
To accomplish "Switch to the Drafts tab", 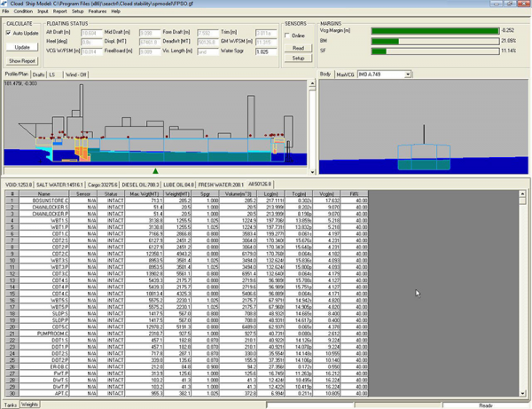I will (x=38, y=74).
